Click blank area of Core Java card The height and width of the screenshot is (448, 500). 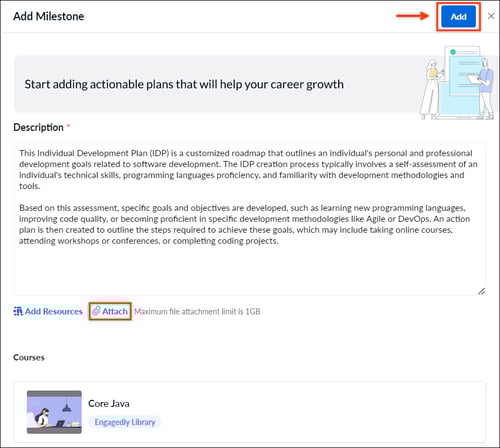point(317,412)
